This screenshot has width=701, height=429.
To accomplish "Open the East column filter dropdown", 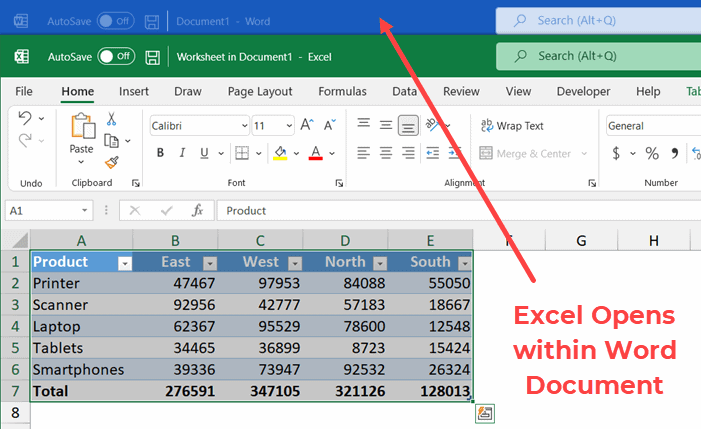I will pos(211,262).
